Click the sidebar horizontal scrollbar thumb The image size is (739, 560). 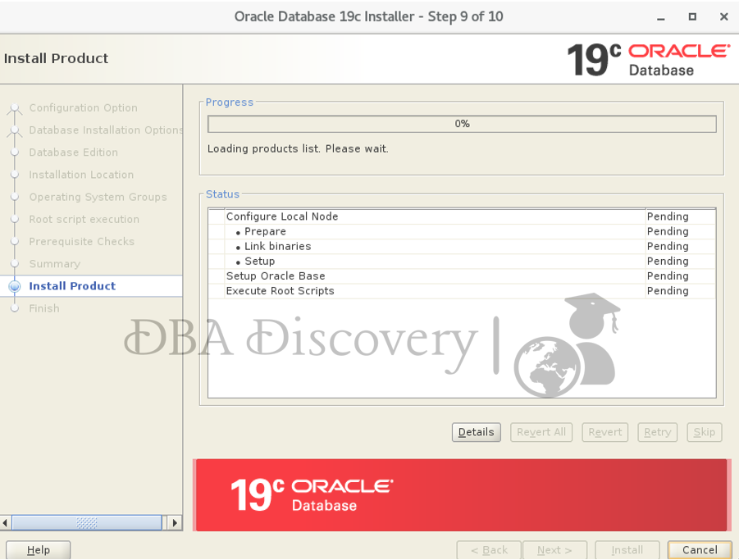[x=86, y=522]
